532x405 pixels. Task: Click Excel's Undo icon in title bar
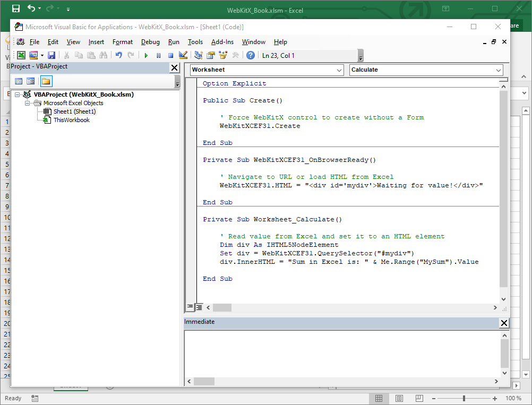point(31,8)
